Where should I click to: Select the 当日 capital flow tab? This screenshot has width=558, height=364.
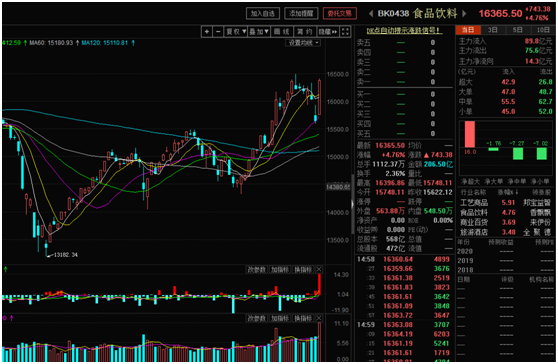click(x=468, y=30)
